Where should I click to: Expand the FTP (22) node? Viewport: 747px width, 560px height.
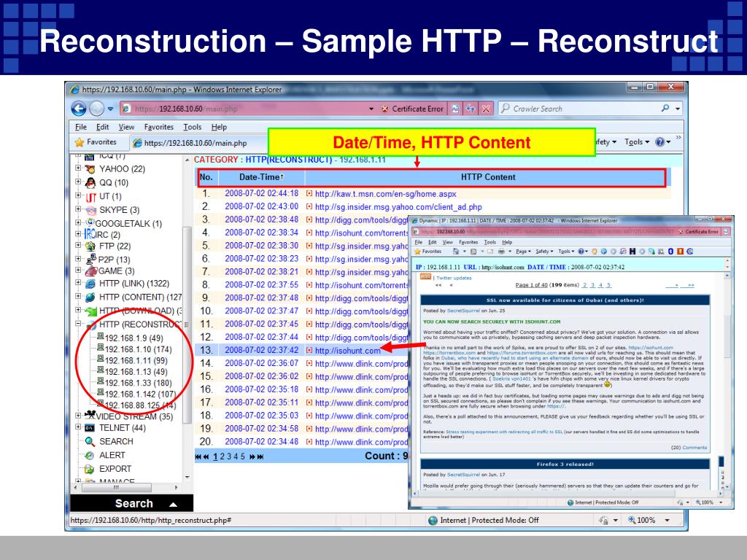(78, 245)
